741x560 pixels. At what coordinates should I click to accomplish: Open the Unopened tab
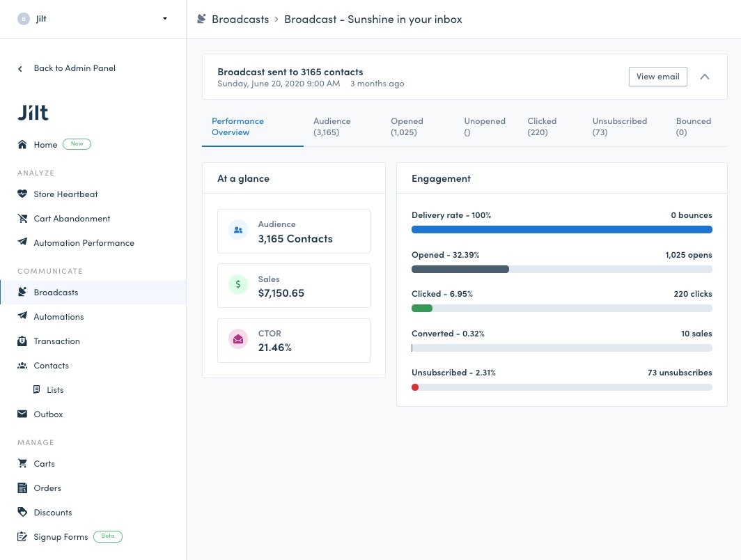[x=485, y=127]
